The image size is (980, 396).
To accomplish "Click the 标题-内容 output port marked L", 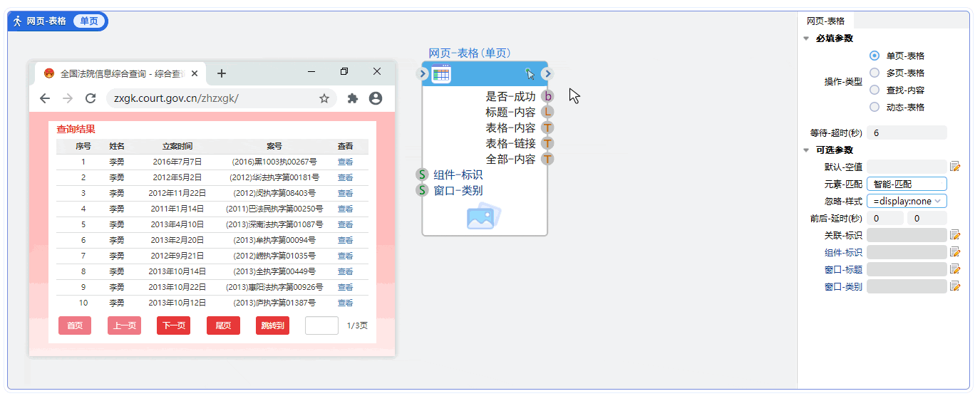I will point(547,112).
